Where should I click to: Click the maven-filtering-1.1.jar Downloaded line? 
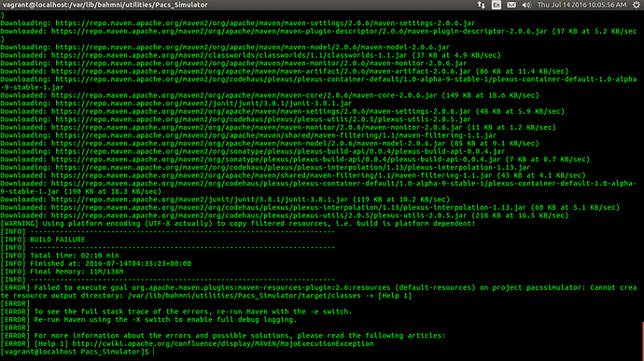293,175
